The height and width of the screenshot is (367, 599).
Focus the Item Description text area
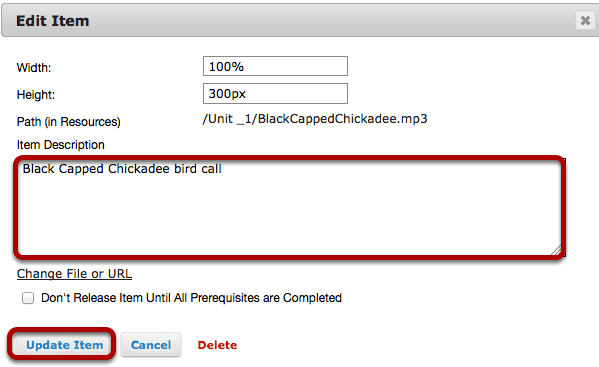(290, 208)
